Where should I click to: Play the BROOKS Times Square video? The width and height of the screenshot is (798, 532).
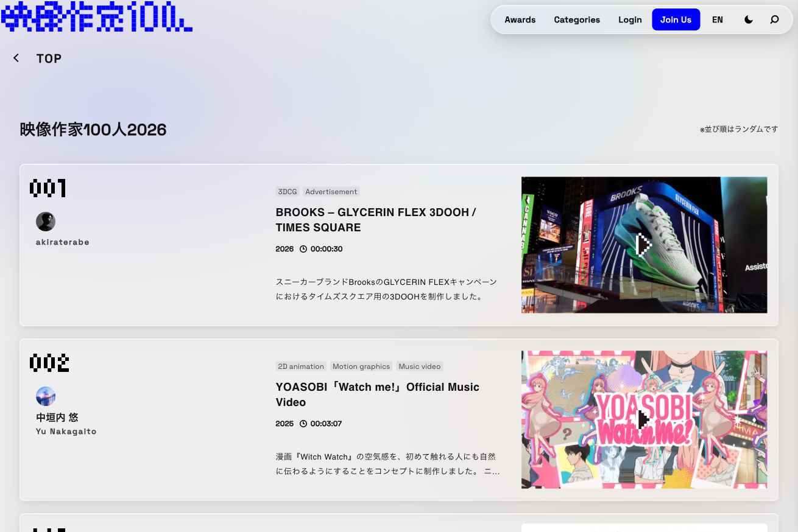coord(644,245)
